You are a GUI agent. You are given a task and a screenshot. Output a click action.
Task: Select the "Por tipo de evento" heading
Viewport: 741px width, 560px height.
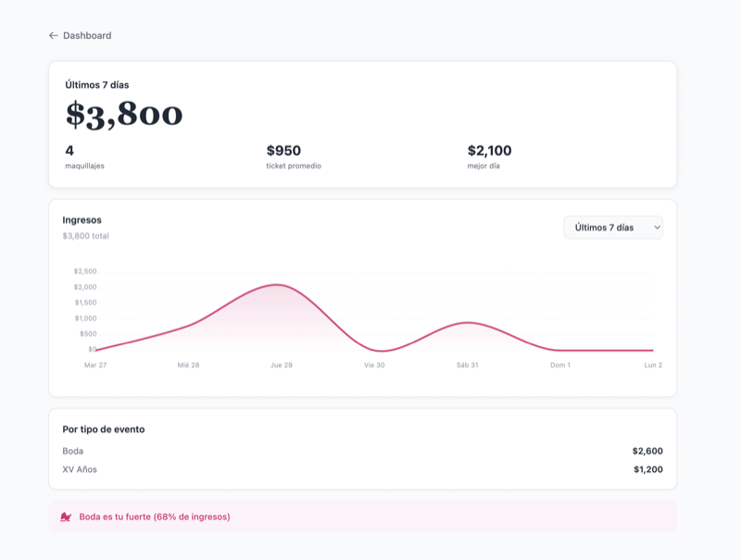pos(104,429)
